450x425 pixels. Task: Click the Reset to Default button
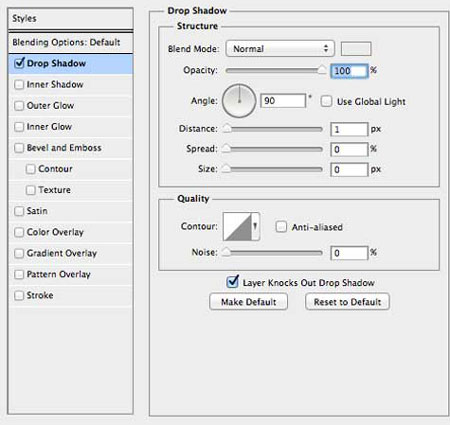coord(347,302)
